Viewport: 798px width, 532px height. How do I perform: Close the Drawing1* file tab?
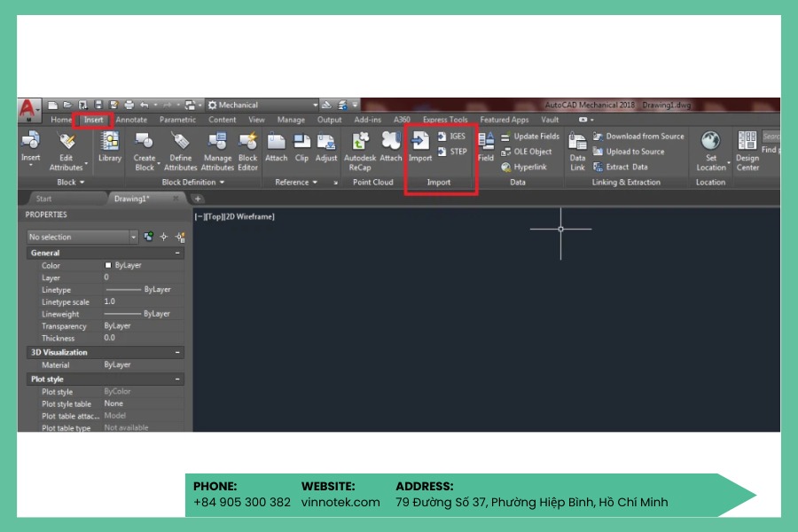coord(176,199)
